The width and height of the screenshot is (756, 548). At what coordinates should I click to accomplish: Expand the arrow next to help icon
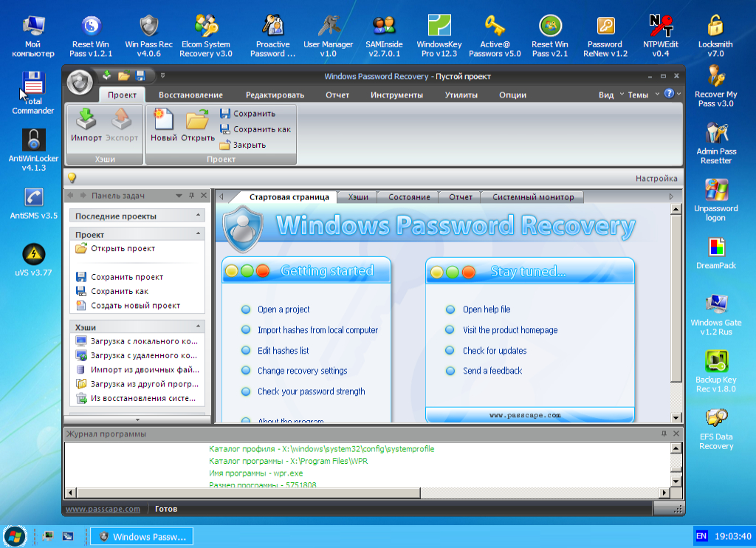[679, 94]
